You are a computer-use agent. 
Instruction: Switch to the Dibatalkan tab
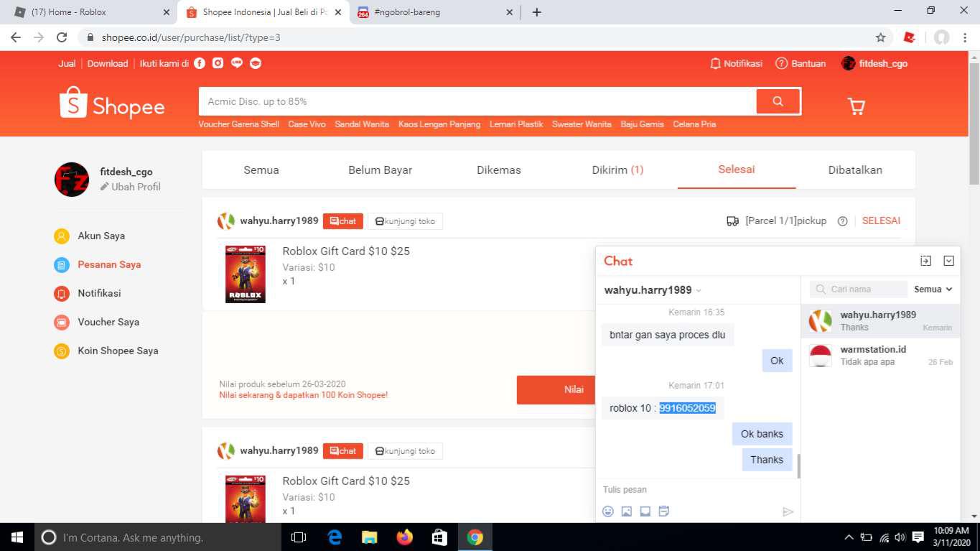[x=855, y=170]
